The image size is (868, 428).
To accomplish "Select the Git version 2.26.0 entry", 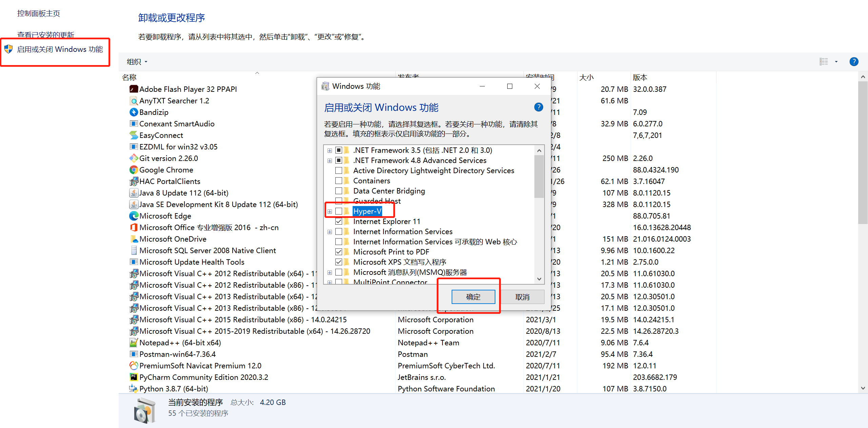I will pos(169,158).
